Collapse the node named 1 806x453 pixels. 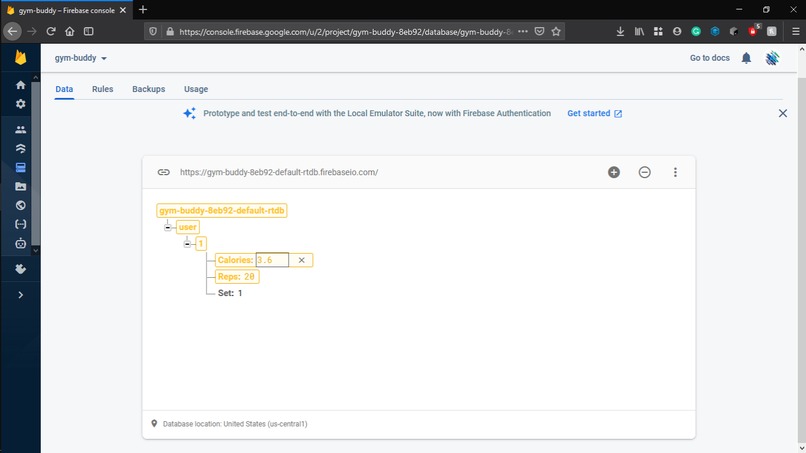point(187,243)
